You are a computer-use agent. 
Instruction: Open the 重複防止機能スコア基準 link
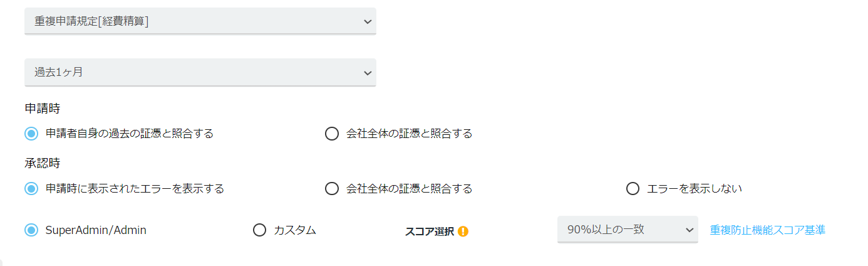point(767,230)
